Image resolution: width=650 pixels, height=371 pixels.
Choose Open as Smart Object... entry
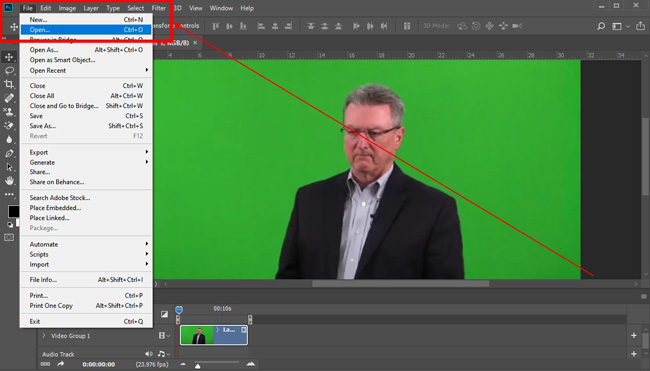pyautogui.click(x=86, y=60)
